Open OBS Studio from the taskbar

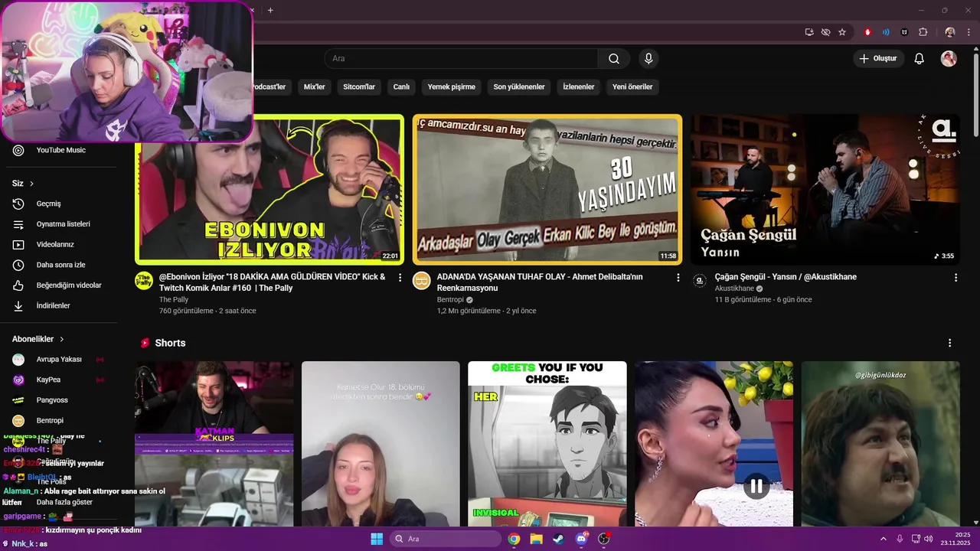coord(604,539)
